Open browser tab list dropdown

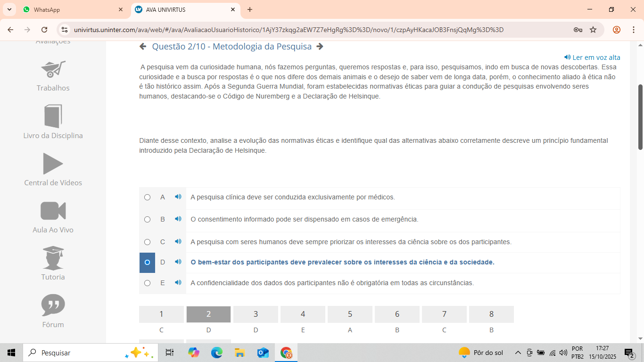coord(9,9)
